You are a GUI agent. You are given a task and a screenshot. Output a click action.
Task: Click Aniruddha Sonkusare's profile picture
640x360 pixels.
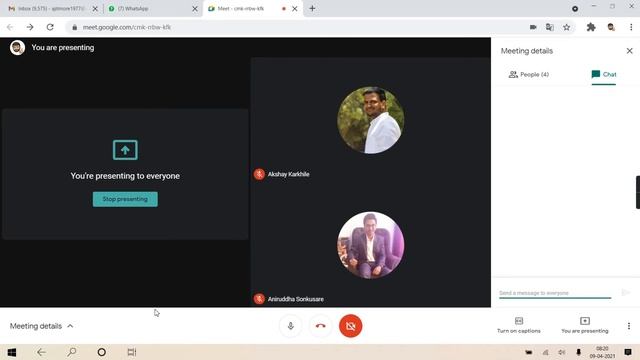coord(371,245)
